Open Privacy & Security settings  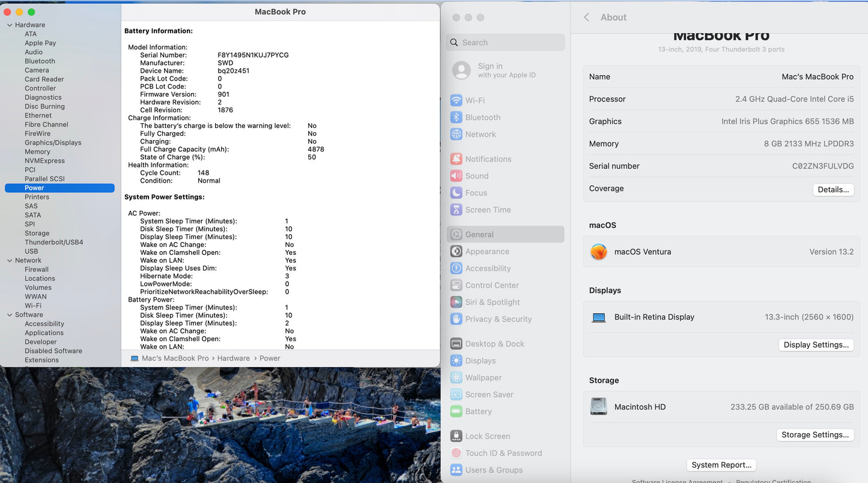tap(498, 319)
